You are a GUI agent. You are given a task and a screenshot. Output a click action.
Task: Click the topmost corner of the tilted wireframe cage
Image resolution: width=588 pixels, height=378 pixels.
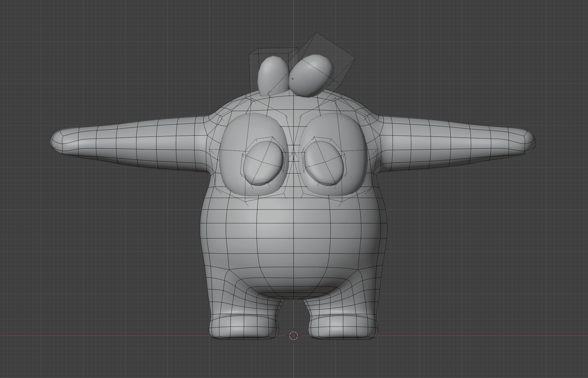click(317, 32)
